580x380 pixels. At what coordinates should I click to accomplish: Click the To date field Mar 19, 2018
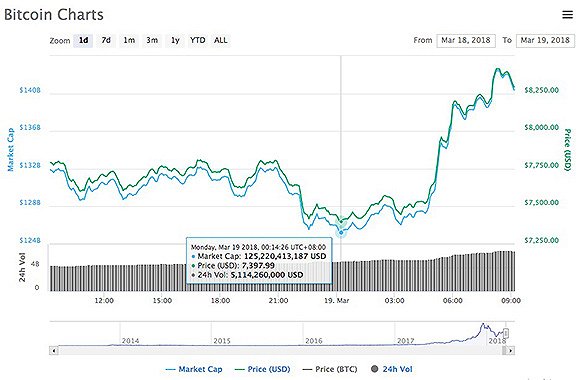(545, 40)
